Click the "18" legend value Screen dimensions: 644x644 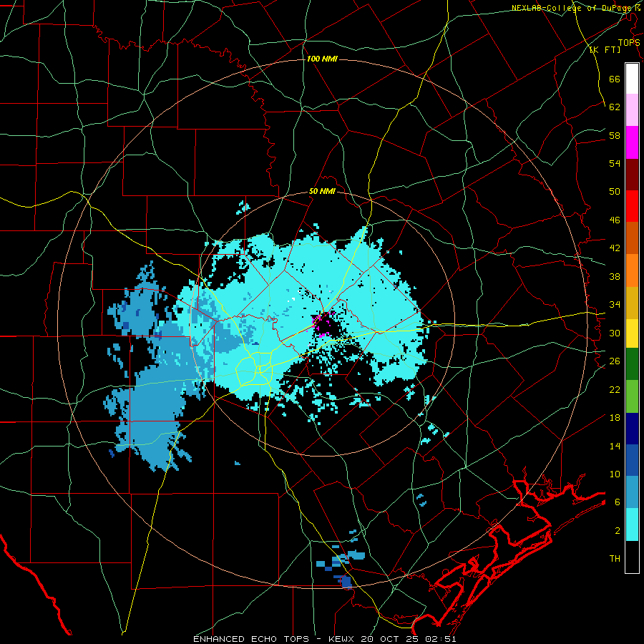click(x=615, y=418)
